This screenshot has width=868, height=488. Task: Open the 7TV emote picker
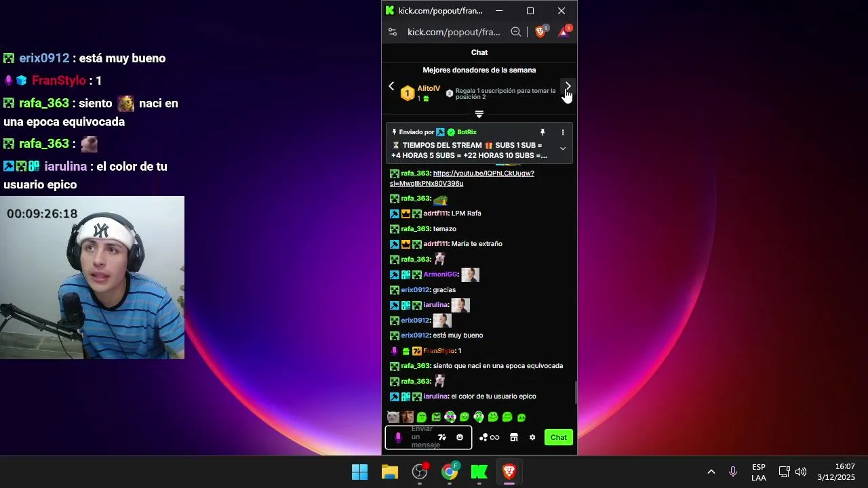(x=442, y=437)
